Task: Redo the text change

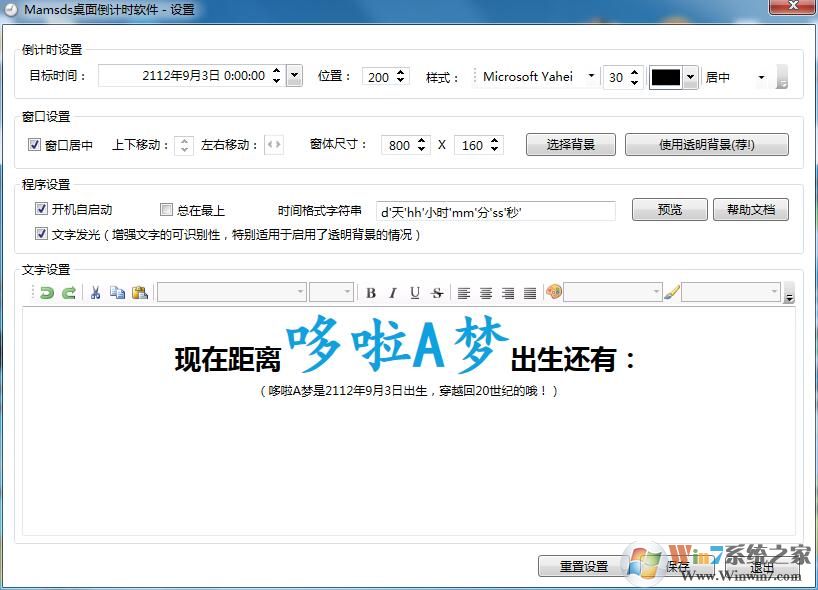Action: (x=67, y=292)
